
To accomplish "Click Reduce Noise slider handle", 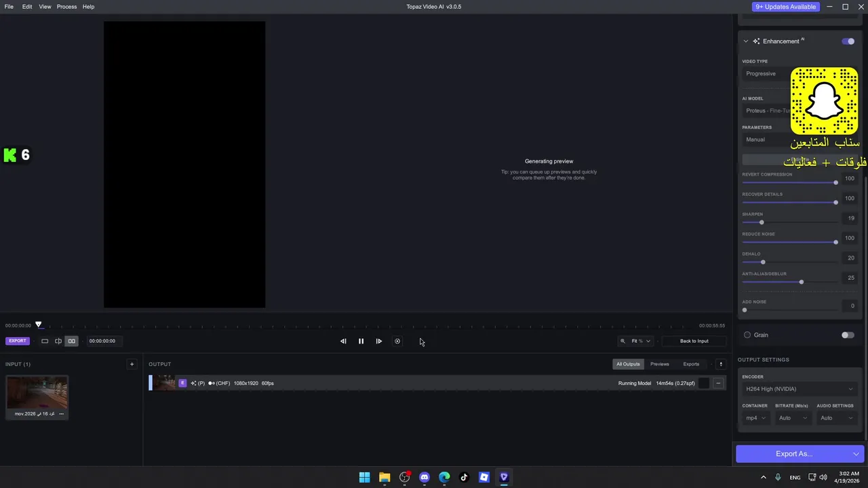I will [x=835, y=242].
